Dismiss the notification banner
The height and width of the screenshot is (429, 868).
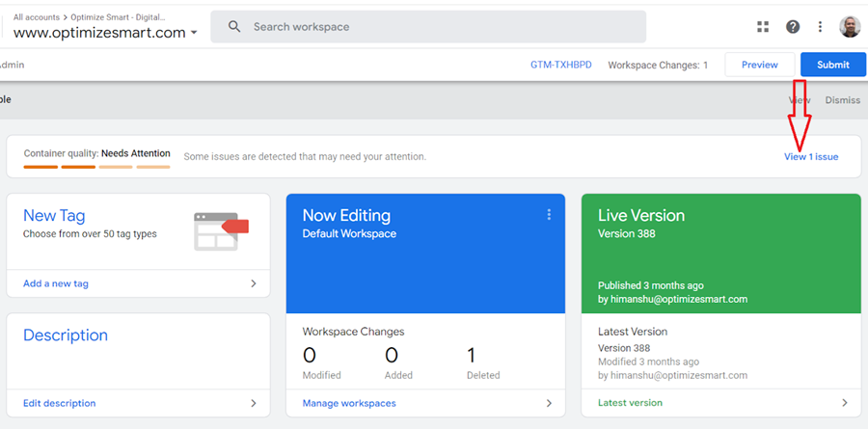coord(842,100)
